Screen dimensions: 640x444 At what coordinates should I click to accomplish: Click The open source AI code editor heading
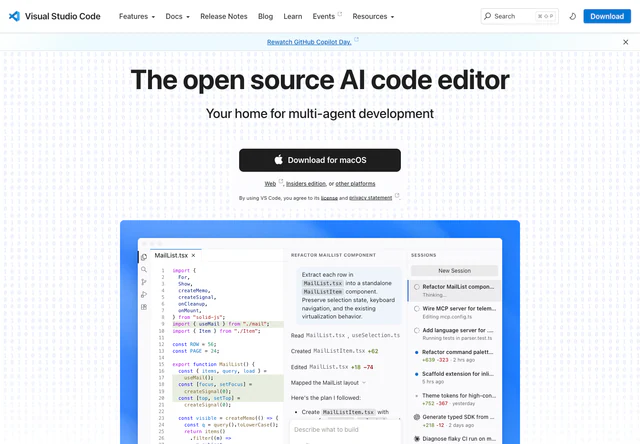tap(320, 80)
